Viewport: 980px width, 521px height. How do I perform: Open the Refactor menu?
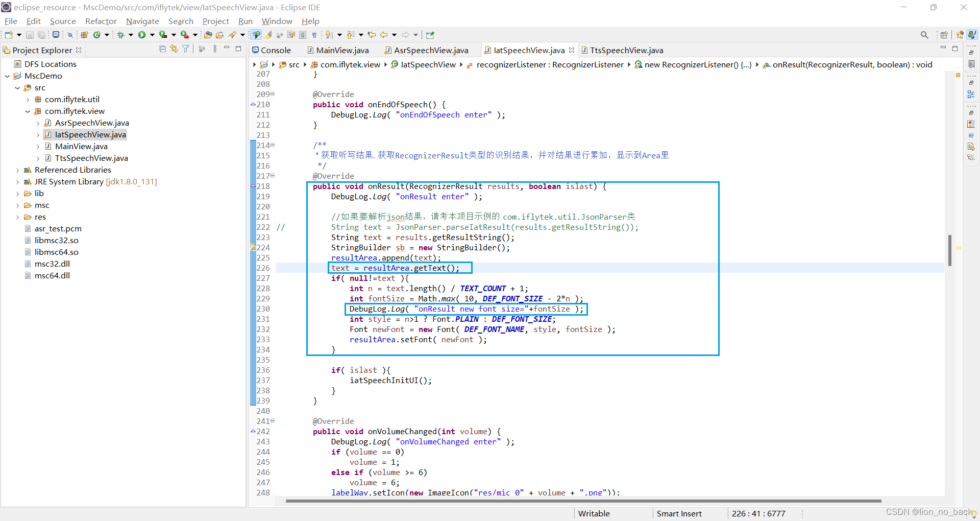(x=101, y=21)
